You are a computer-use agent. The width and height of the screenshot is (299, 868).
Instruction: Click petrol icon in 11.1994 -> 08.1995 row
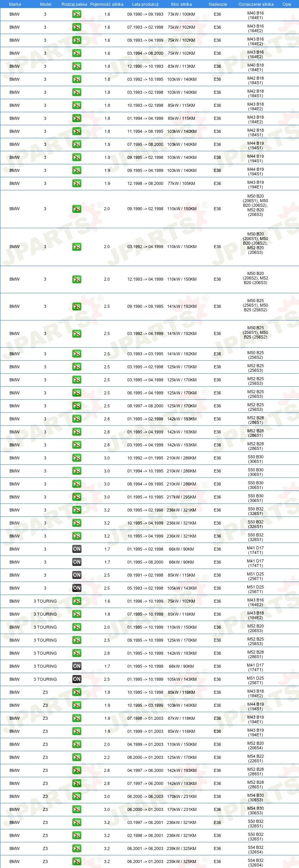pos(76,131)
